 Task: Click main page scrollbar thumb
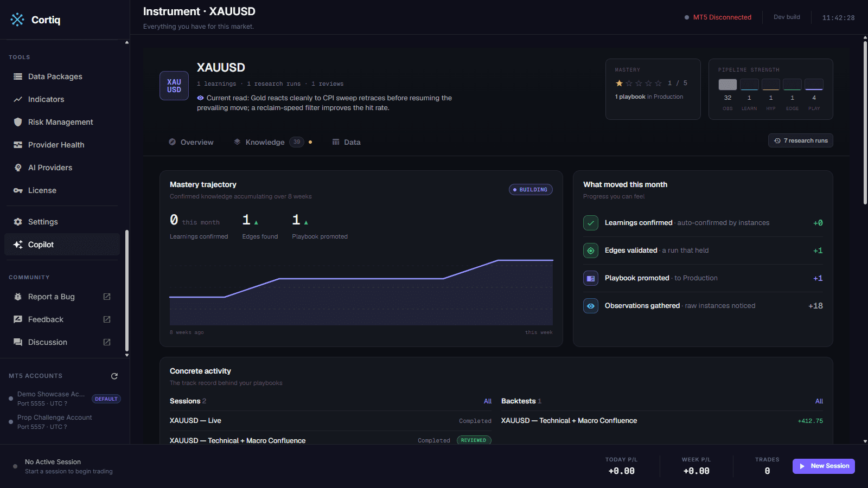tap(865, 123)
